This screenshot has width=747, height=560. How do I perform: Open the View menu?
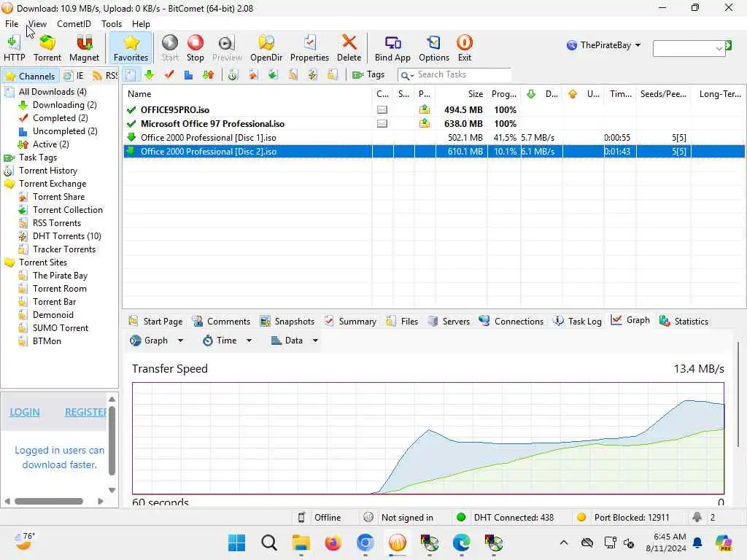tap(37, 24)
